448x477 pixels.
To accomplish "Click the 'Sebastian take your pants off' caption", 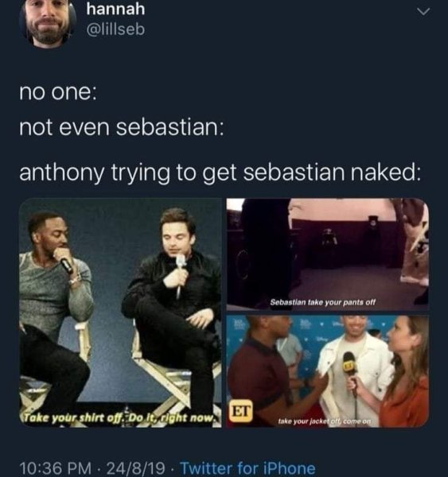I will pos(323,302).
